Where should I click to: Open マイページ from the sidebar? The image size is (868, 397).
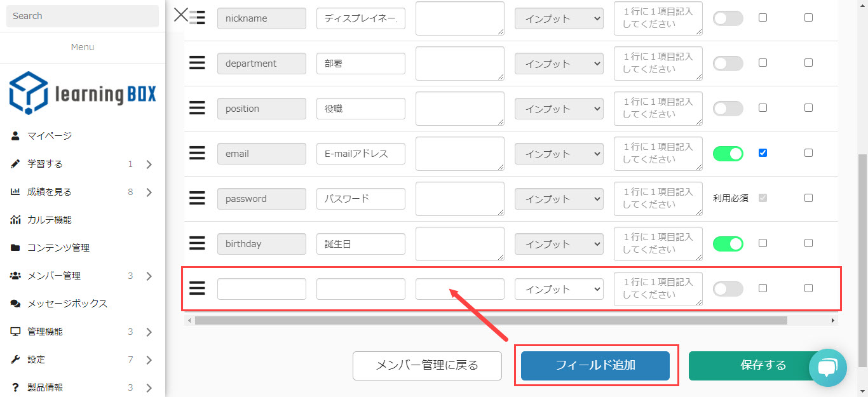point(50,136)
